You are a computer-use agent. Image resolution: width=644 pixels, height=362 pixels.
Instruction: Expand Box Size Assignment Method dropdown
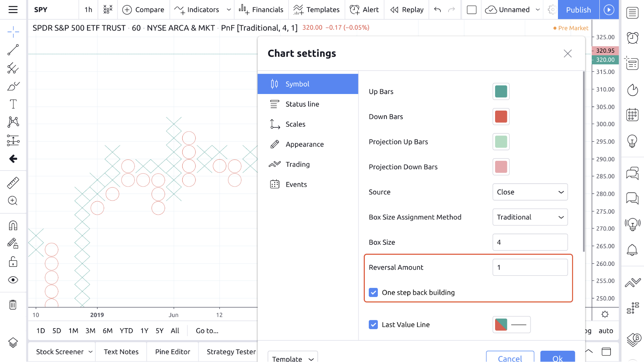coord(530,217)
